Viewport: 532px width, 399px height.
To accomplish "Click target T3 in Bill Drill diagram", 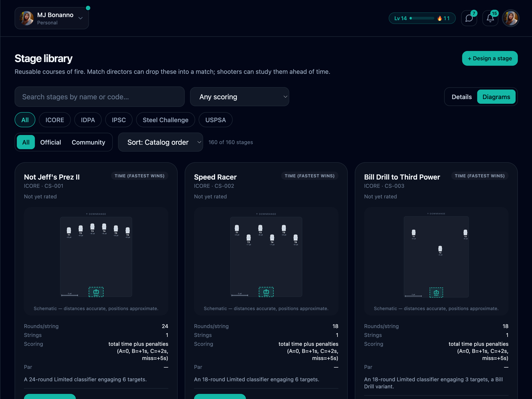I will tap(465, 233).
